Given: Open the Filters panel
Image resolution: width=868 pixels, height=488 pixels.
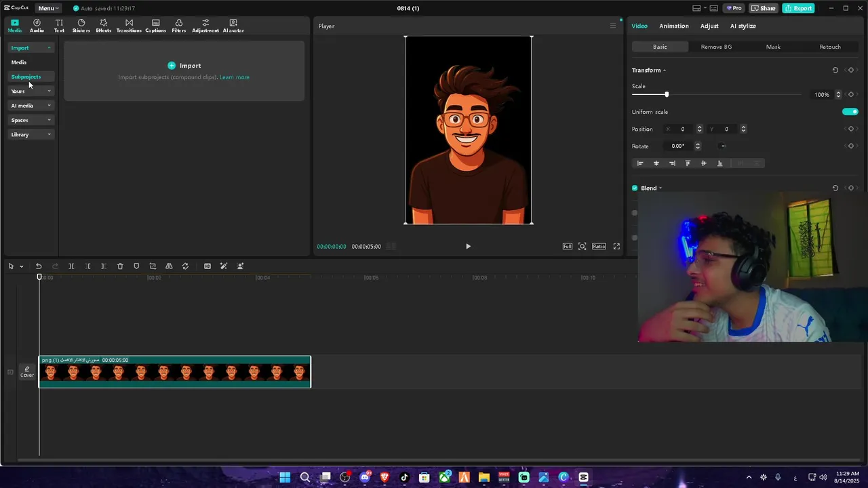Looking at the screenshot, I should (x=179, y=26).
